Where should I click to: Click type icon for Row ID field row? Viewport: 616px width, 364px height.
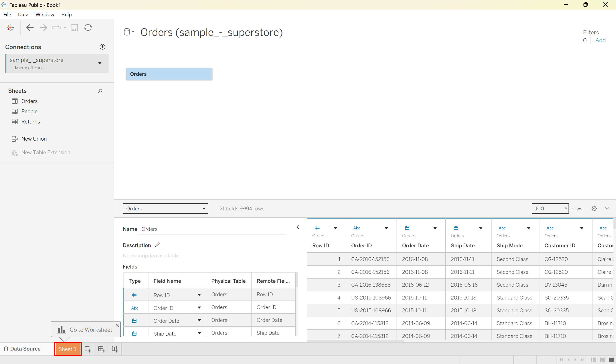coord(134,295)
